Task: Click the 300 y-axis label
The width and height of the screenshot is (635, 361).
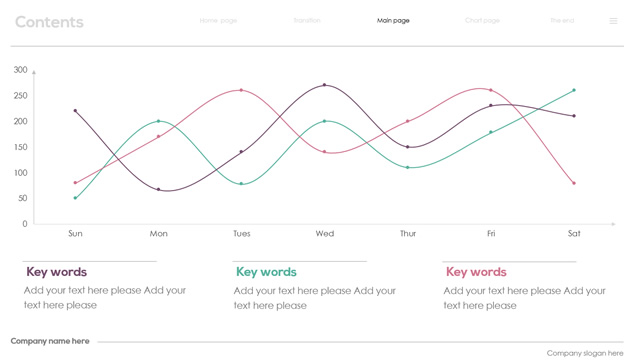Action: (x=21, y=70)
